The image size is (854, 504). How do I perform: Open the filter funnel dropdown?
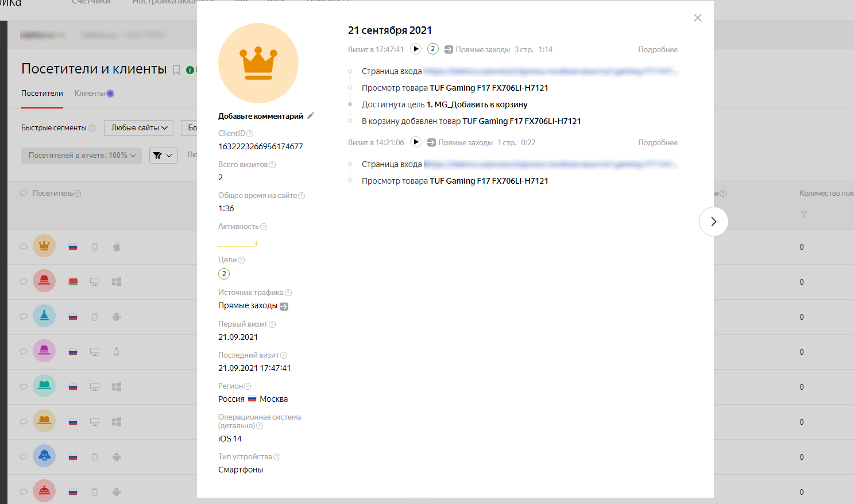pyautogui.click(x=163, y=156)
